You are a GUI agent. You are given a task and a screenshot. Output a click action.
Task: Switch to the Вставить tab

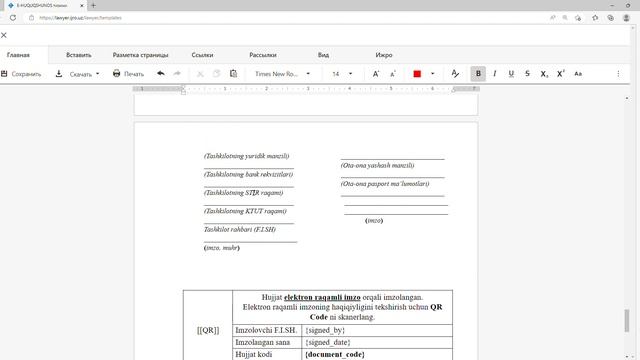[x=79, y=55]
